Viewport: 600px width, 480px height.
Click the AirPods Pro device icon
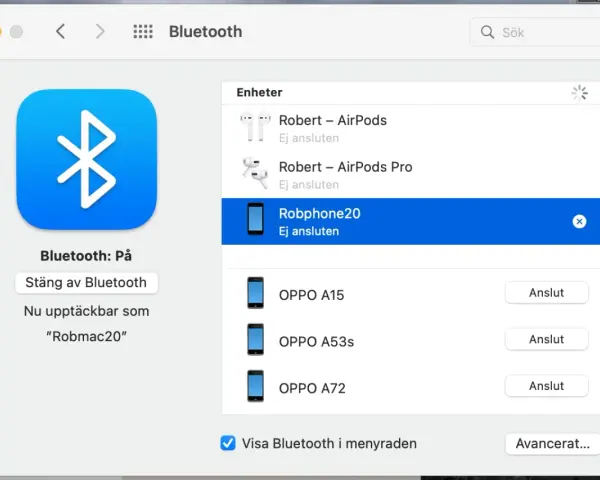pyautogui.click(x=255, y=173)
